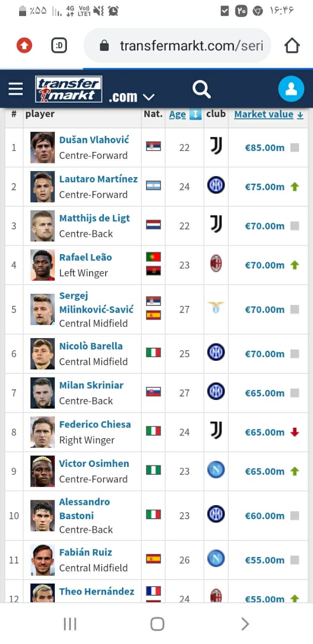Click the €85.00m market value link
The height and width of the screenshot is (644, 313).
[x=265, y=147]
